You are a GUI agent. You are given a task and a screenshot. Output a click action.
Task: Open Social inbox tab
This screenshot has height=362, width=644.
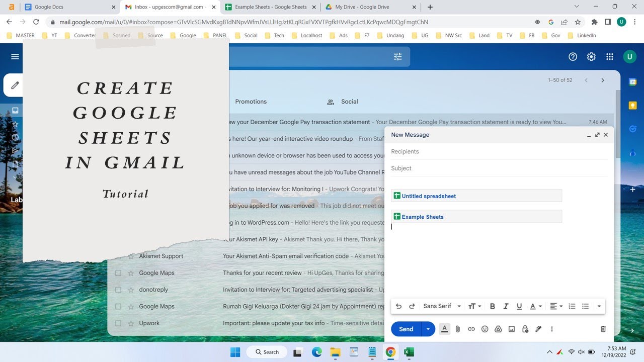(x=343, y=102)
